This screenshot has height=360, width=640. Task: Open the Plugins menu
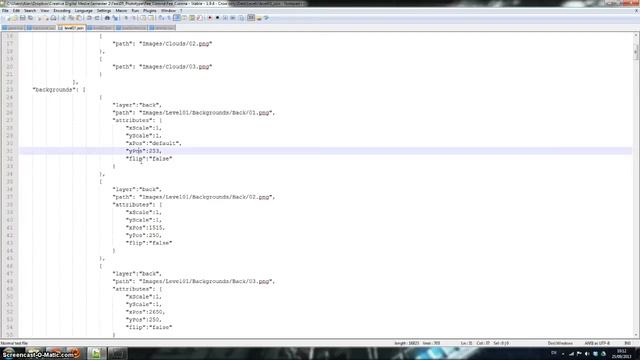click(x=150, y=11)
